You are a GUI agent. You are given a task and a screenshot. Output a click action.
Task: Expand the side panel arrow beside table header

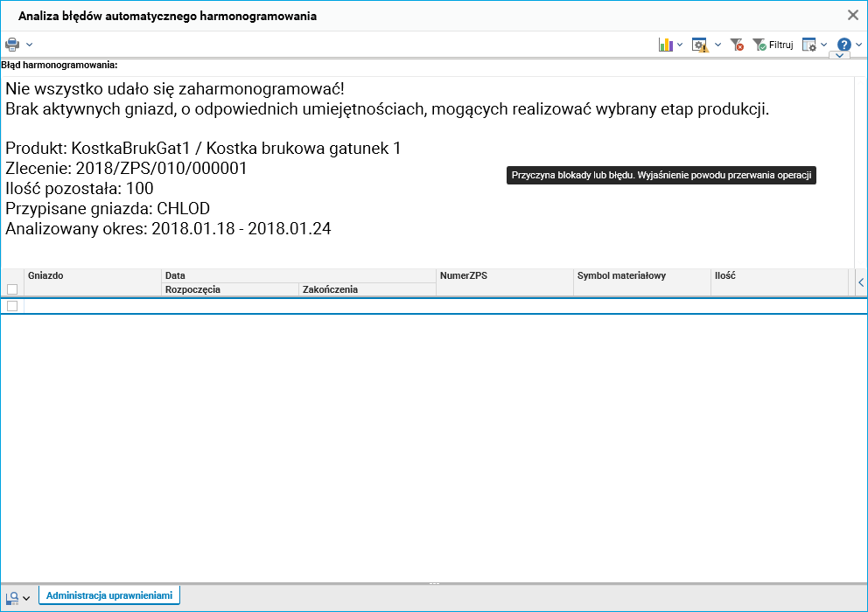(x=861, y=282)
